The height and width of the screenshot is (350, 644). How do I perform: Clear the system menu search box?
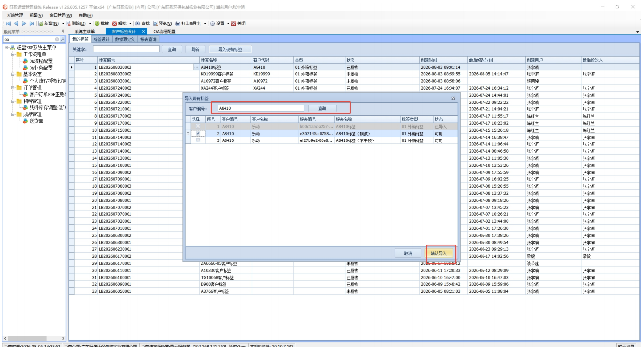57,39
